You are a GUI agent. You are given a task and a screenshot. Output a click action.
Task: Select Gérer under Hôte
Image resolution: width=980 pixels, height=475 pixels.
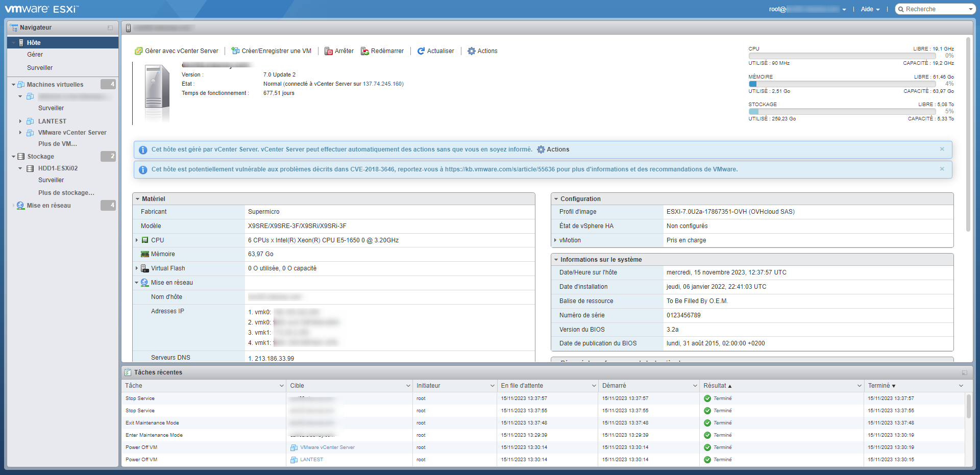(x=35, y=55)
